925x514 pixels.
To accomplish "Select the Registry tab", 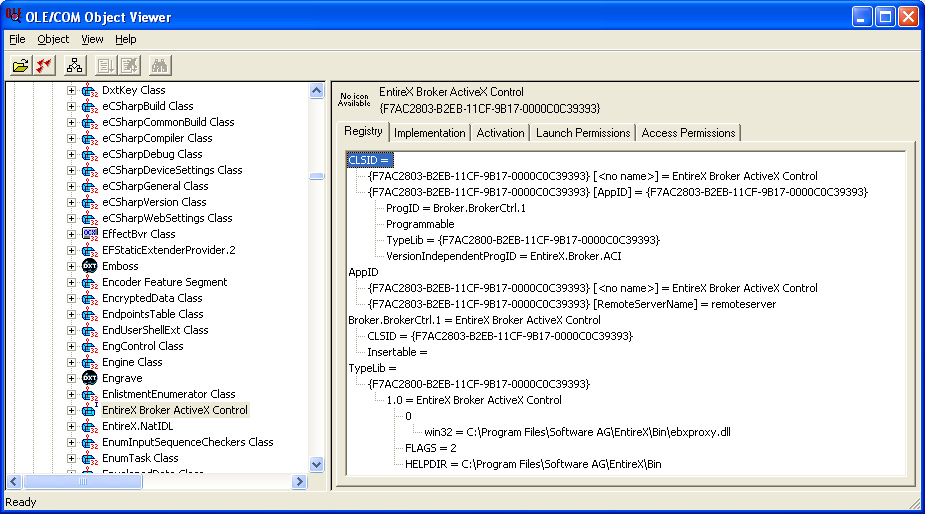I will pyautogui.click(x=363, y=131).
